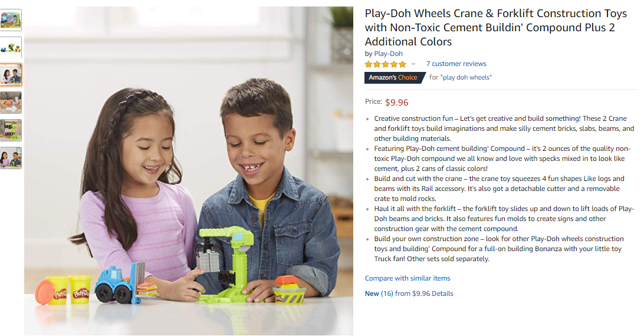Select the product box packaging thumbnail
Image resolution: width=644 pixels, height=336 pixels.
coord(11,19)
